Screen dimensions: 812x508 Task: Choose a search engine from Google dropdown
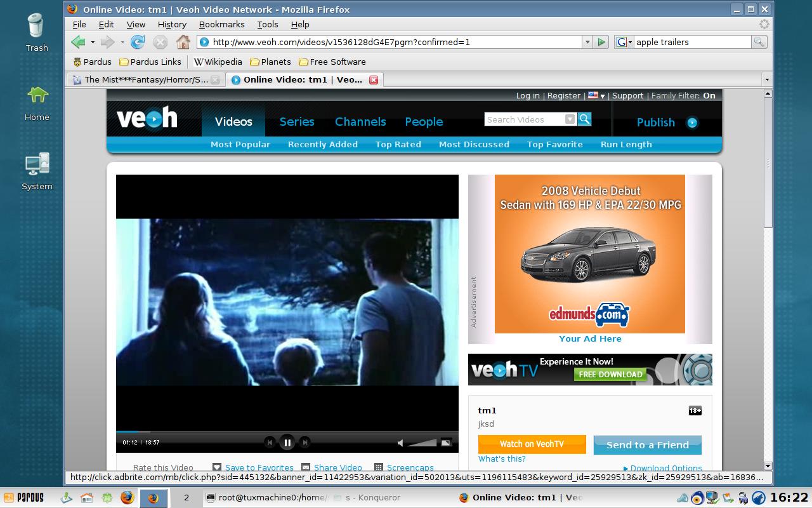click(x=624, y=42)
